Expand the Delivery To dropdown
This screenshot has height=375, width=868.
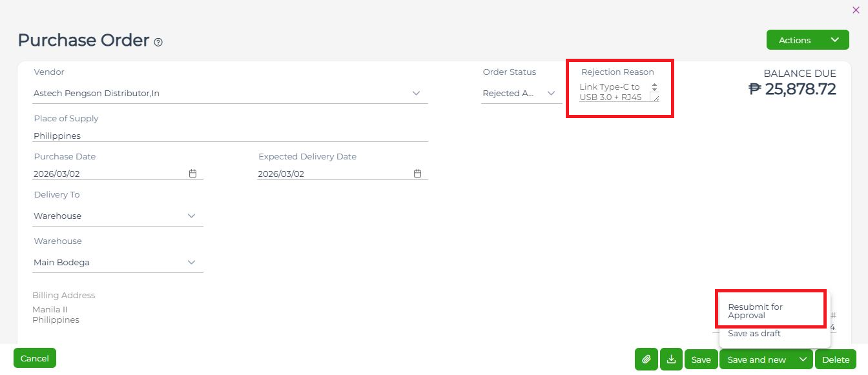191,216
